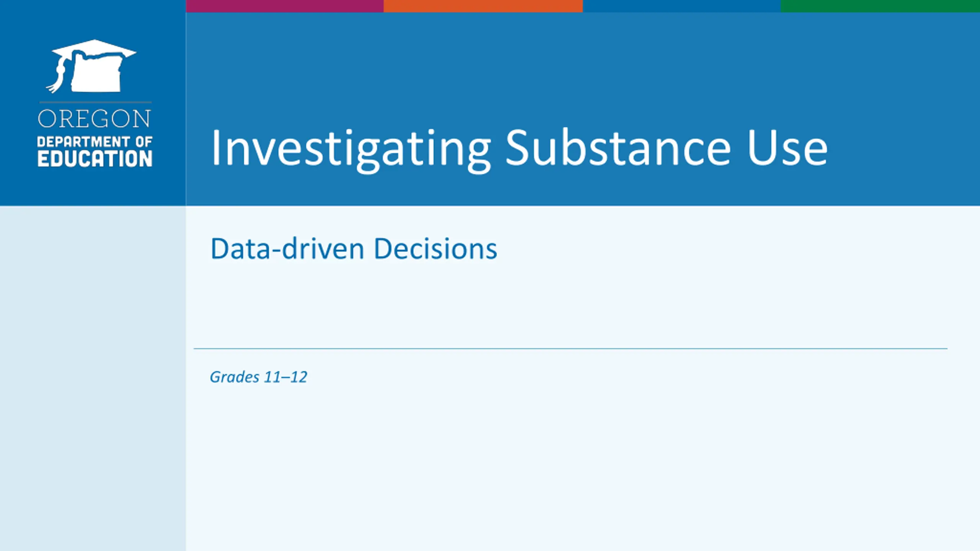980x551 pixels.
Task: Click the word Substance in the title
Action: tap(618, 147)
